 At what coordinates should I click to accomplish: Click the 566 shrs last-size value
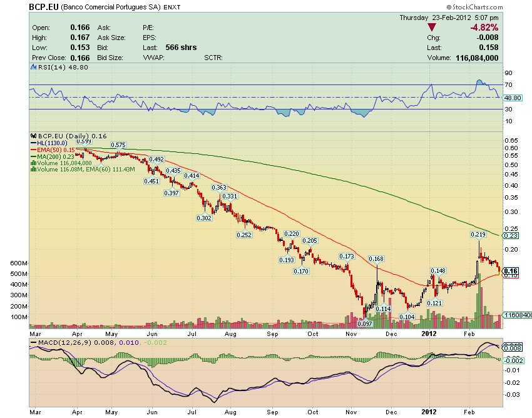[181, 48]
